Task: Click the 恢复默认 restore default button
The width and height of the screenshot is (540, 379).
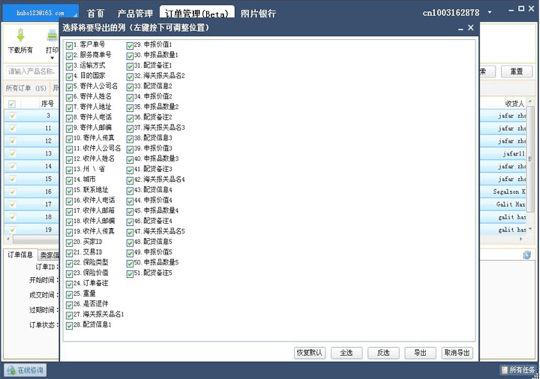Action: point(310,353)
